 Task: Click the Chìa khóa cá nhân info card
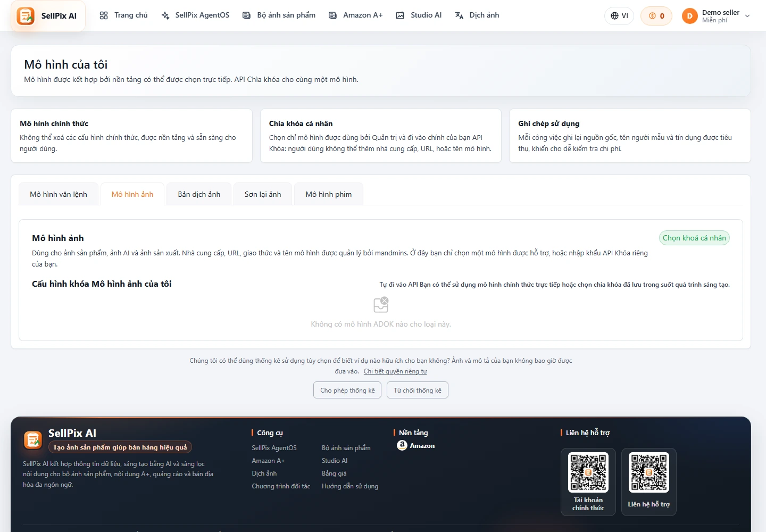[381, 136]
